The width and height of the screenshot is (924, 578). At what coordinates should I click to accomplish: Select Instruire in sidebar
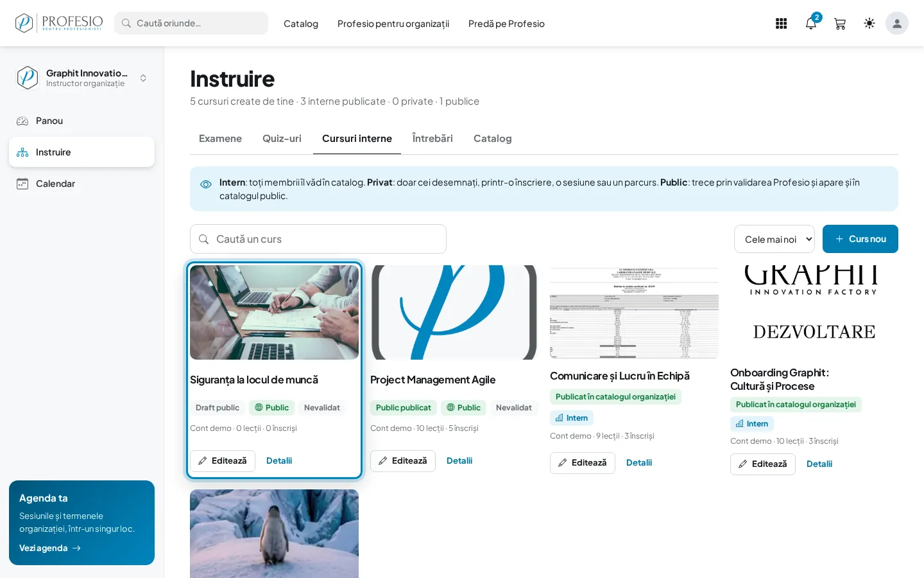click(81, 152)
